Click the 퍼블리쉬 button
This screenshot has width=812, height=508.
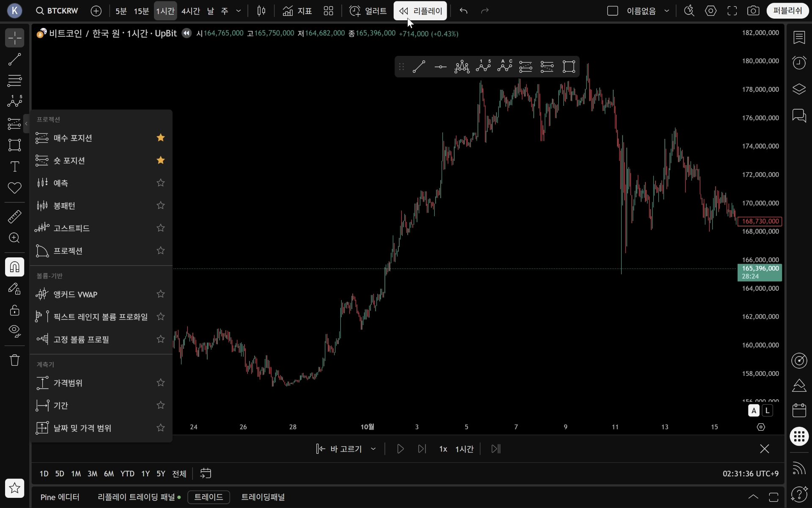pyautogui.click(x=787, y=11)
